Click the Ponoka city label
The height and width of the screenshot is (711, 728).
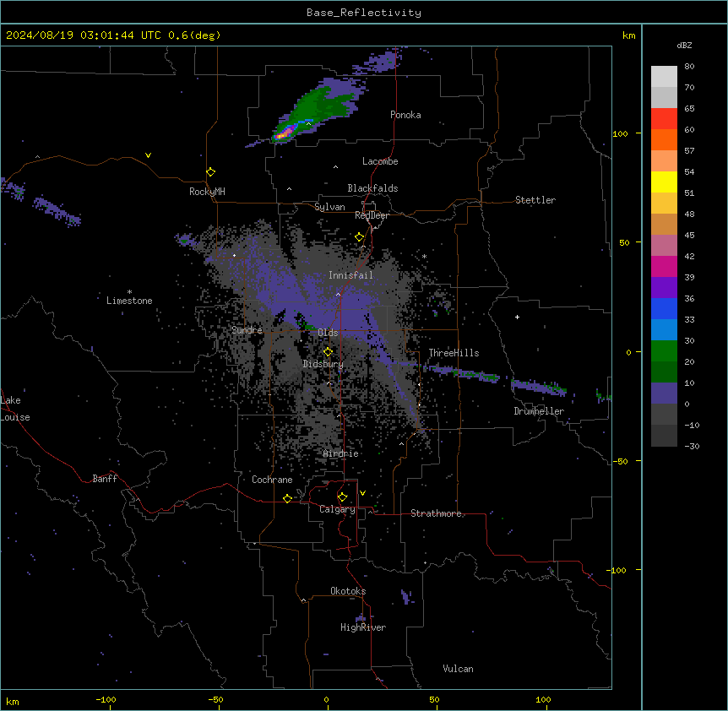pyautogui.click(x=405, y=115)
